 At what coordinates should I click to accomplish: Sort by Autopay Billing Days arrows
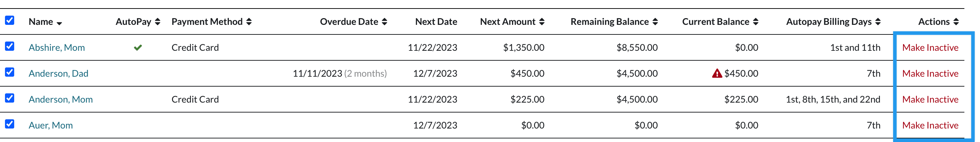click(x=878, y=22)
